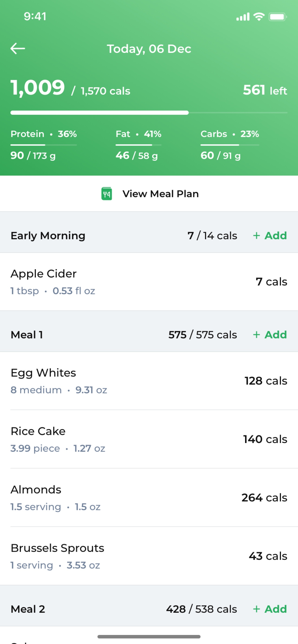
Task: Tap the back arrow icon
Action: (x=17, y=48)
